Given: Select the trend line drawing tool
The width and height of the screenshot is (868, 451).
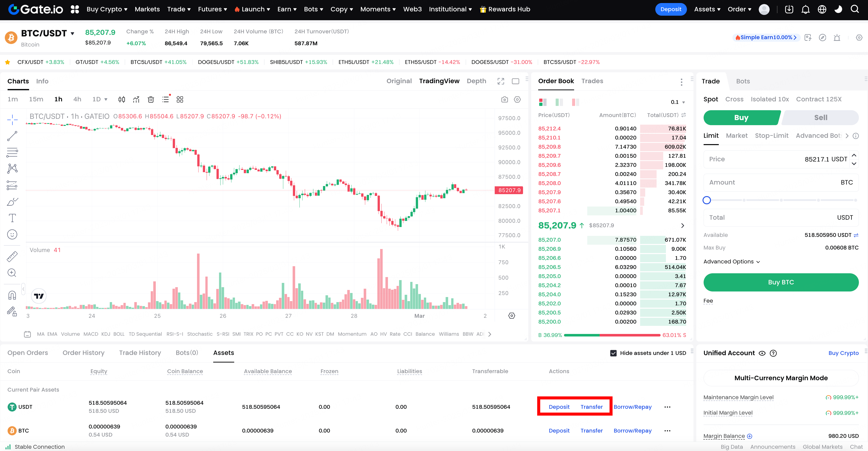Looking at the screenshot, I should [x=12, y=136].
